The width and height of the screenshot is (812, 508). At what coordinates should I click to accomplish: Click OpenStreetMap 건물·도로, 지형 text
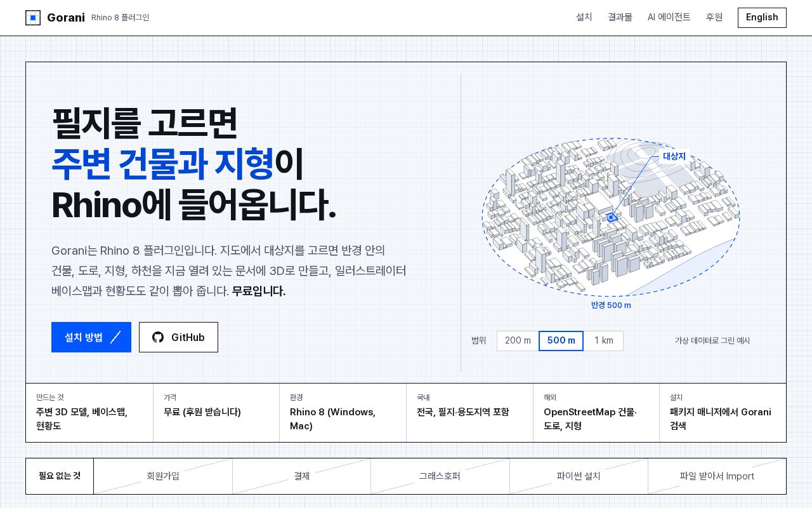590,419
